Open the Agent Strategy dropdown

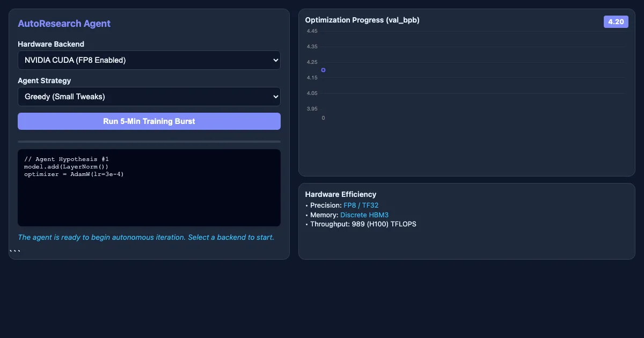(149, 97)
